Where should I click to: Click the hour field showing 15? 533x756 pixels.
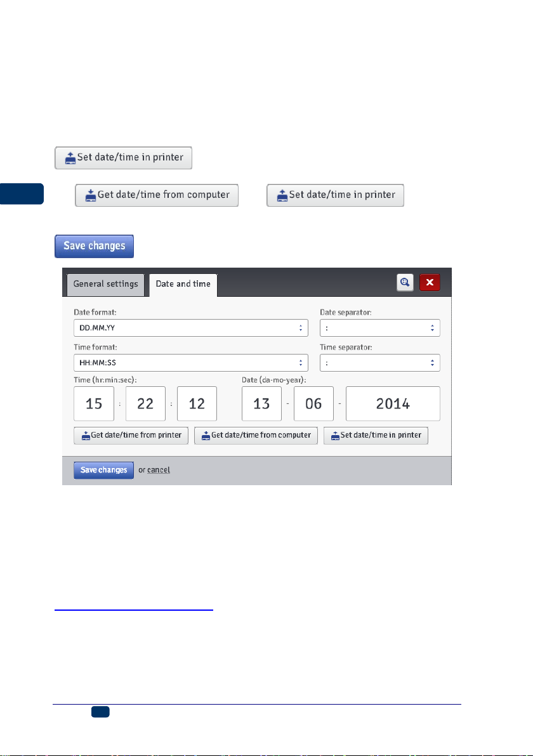[x=94, y=403]
